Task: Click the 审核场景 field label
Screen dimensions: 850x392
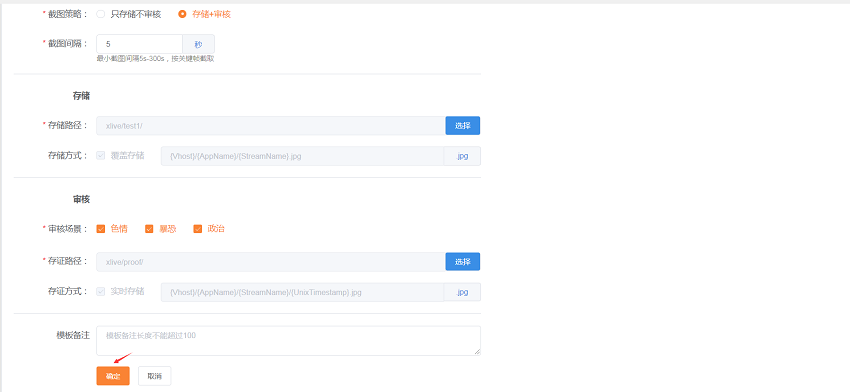Action: coord(67,229)
